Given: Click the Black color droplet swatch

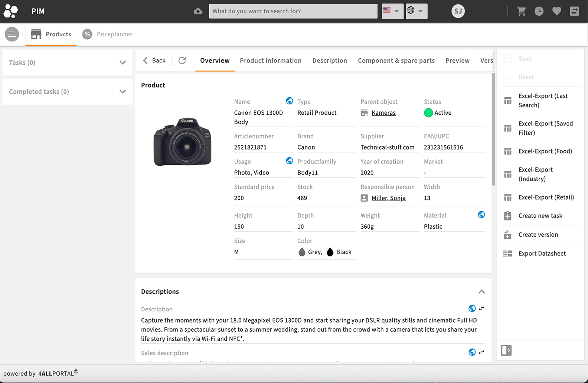Looking at the screenshot, I should coord(330,252).
